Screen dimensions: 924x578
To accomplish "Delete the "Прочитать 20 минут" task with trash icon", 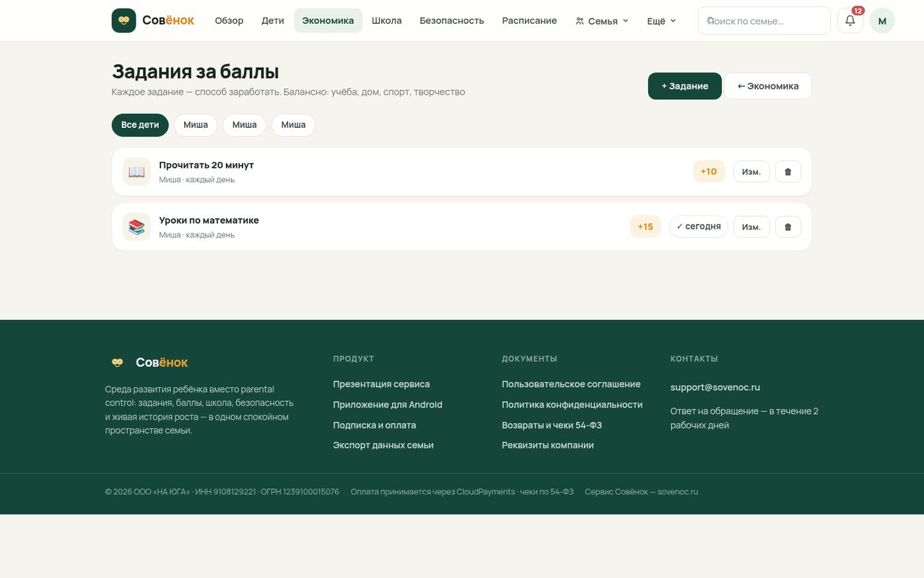I will pyautogui.click(x=788, y=172).
